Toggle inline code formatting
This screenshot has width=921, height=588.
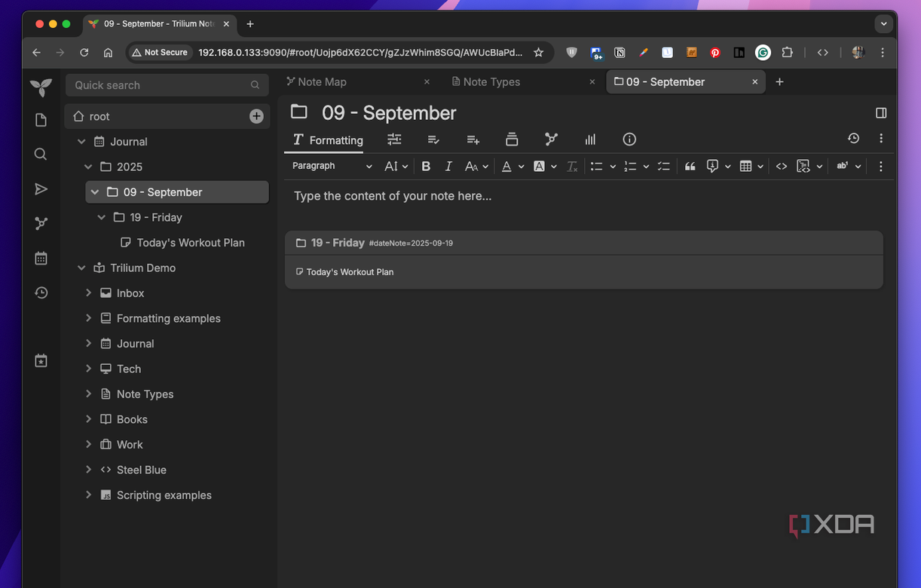(782, 167)
